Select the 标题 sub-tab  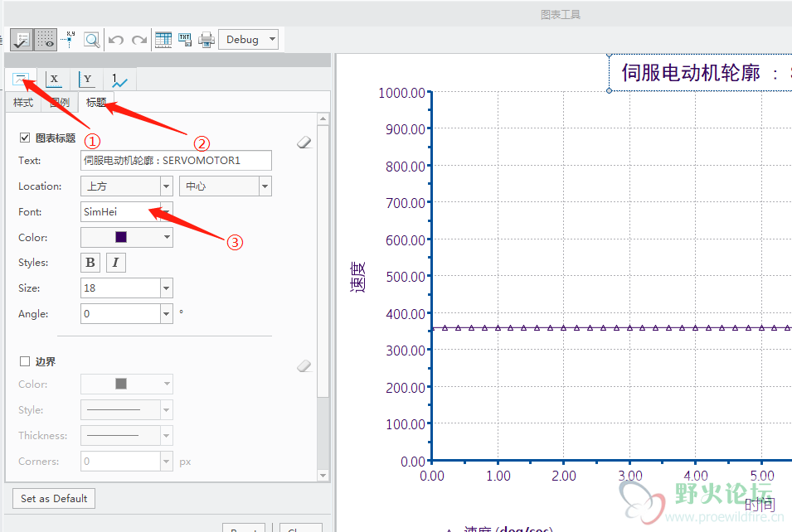pos(96,103)
